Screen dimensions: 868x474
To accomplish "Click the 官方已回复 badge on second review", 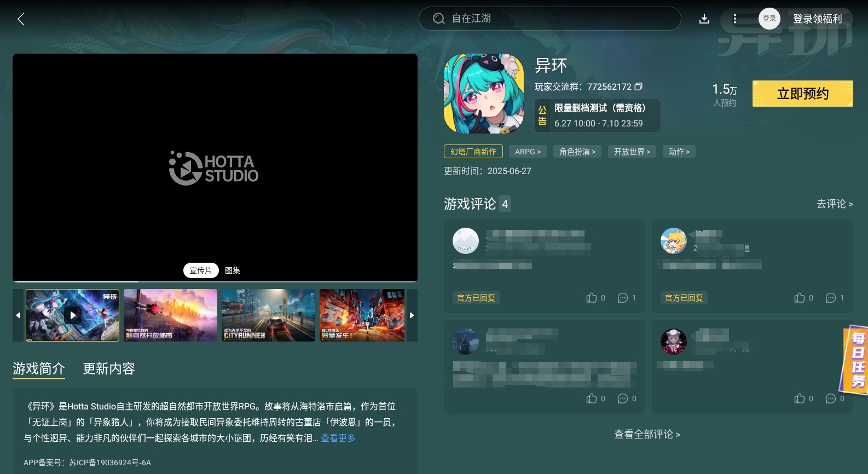I will click(684, 298).
